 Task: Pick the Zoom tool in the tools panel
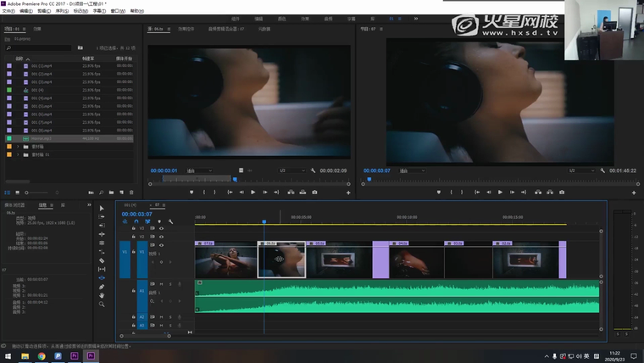102,304
